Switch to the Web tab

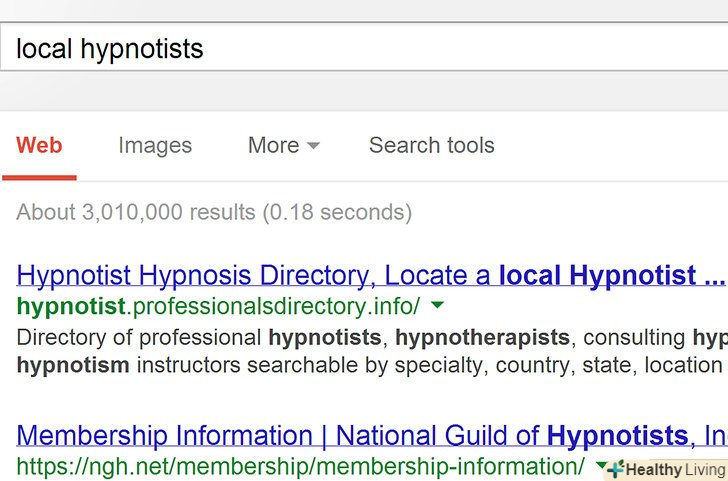(x=39, y=145)
